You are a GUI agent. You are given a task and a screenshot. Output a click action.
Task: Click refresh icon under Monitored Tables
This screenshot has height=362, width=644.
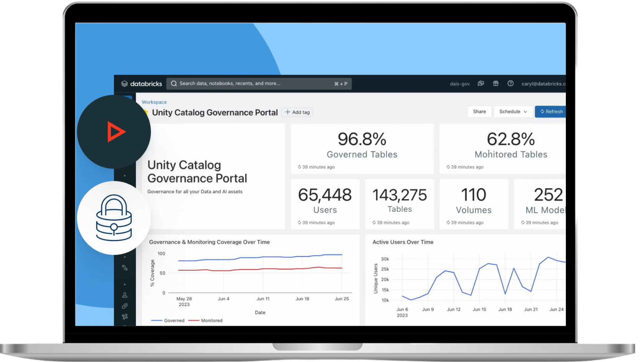[x=448, y=167]
